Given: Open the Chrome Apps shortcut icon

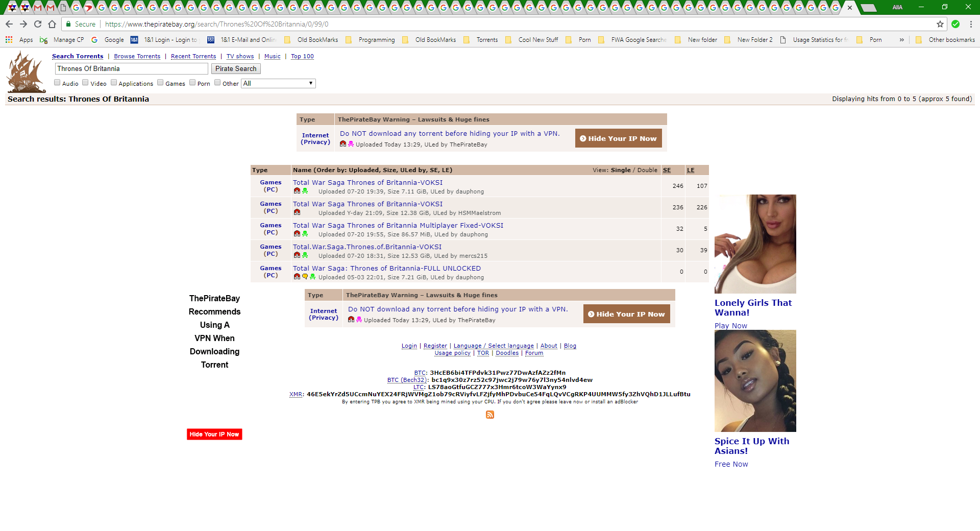Looking at the screenshot, I should coord(9,40).
